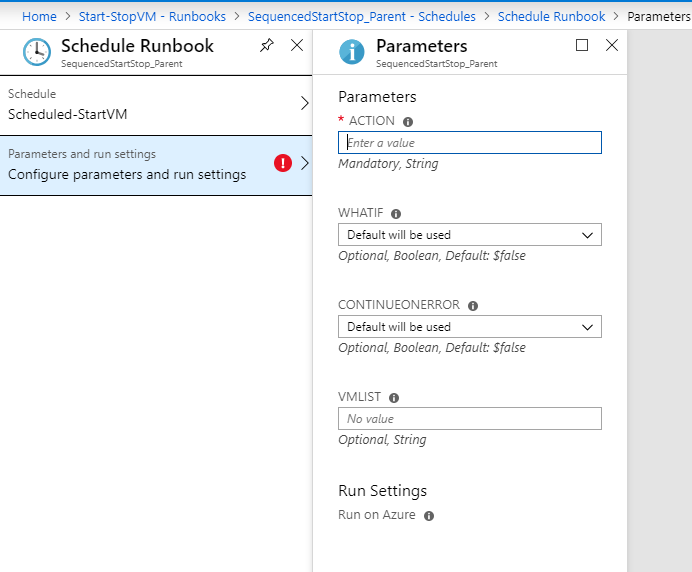The height and width of the screenshot is (572, 692).
Task: Expand the Schedule Scheduled-StartVM row chevron
Action: (x=305, y=103)
